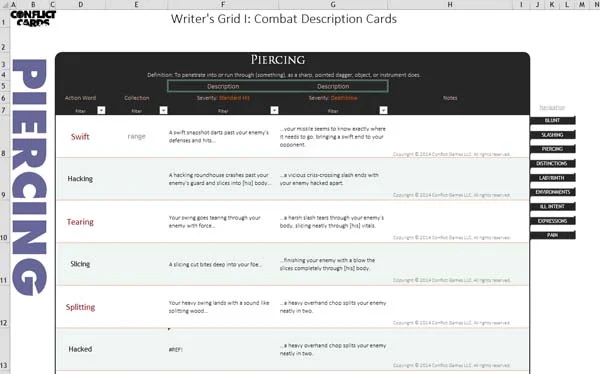Select the Hacked action word cell
Screen dimensions: 600x374
click(80, 349)
